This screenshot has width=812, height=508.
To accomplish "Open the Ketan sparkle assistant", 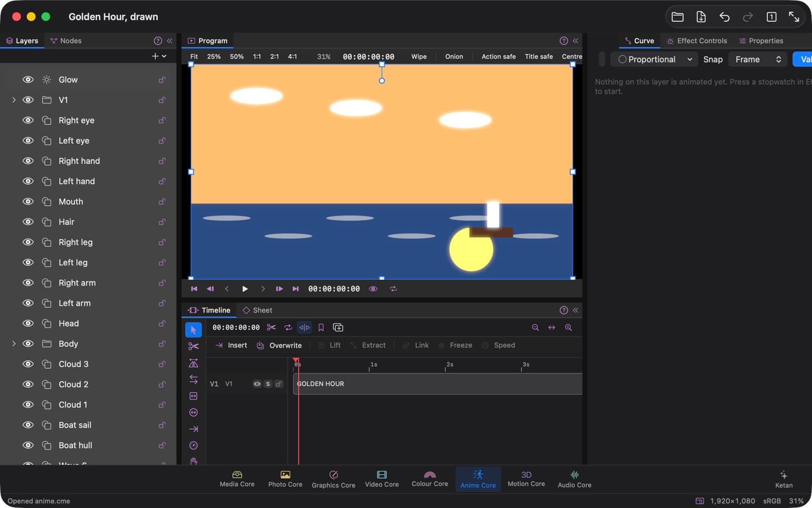I will coord(784,479).
